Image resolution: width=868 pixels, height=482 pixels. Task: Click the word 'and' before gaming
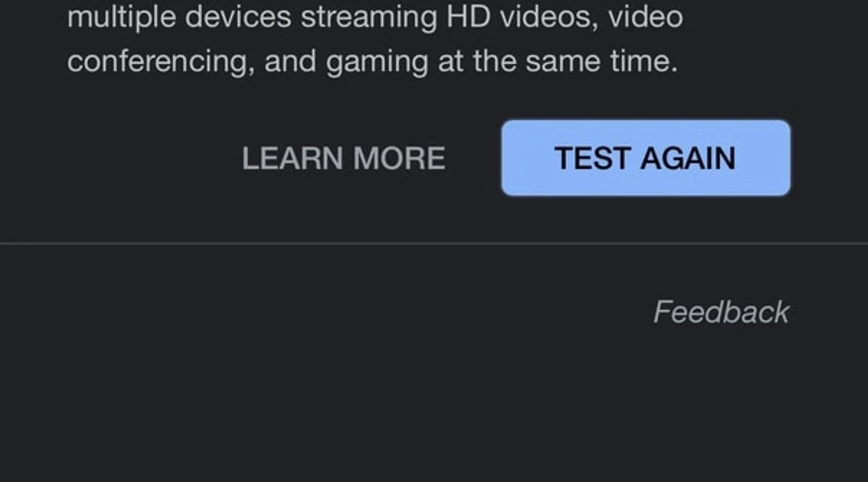[x=290, y=61]
